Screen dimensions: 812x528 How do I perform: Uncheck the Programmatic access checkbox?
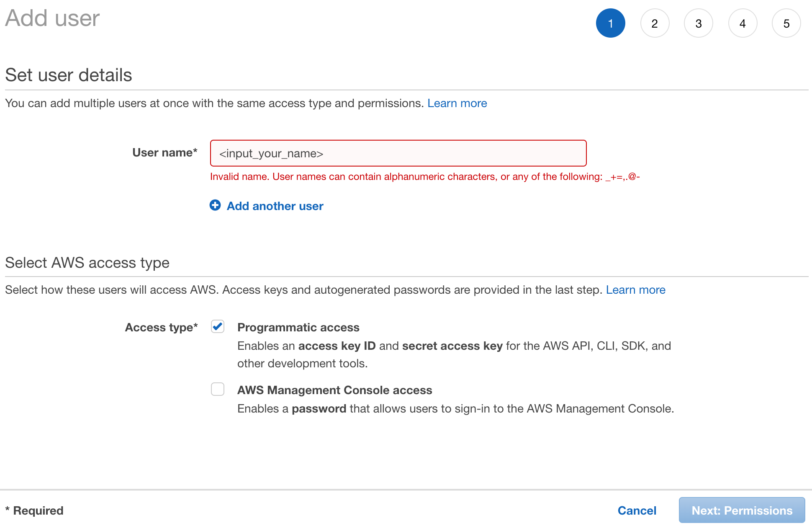click(x=218, y=326)
